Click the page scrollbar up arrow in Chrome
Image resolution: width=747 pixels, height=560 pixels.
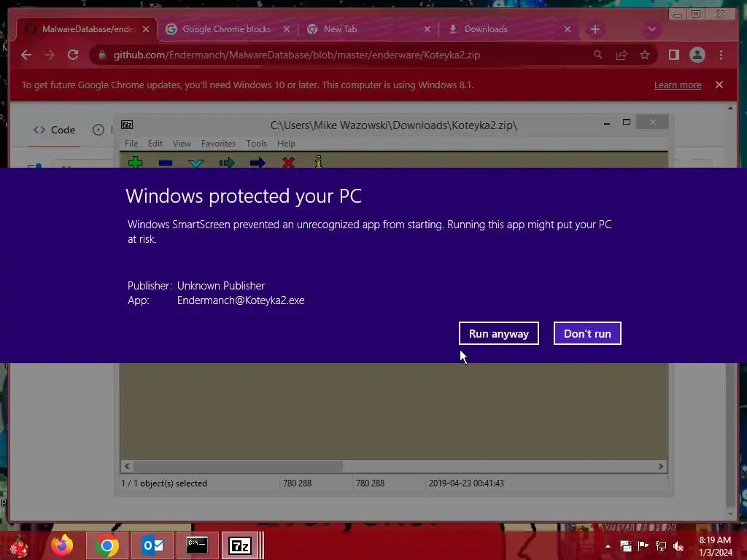[x=731, y=108]
